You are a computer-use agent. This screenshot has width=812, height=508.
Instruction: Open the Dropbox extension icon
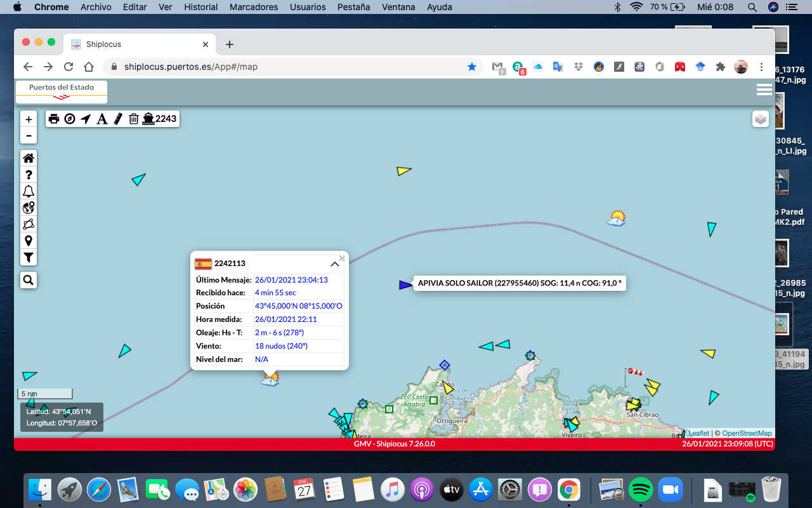coord(578,67)
